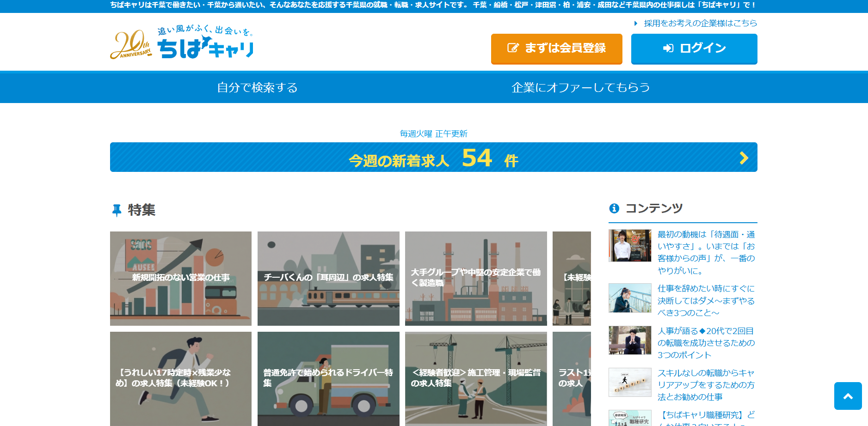Image resolution: width=868 pixels, height=426 pixels.
Task: Click the login arrow icon beside ログイン
Action: pos(668,48)
